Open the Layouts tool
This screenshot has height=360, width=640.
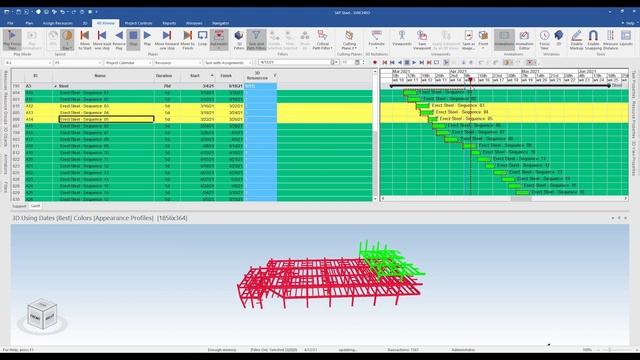tap(626, 38)
